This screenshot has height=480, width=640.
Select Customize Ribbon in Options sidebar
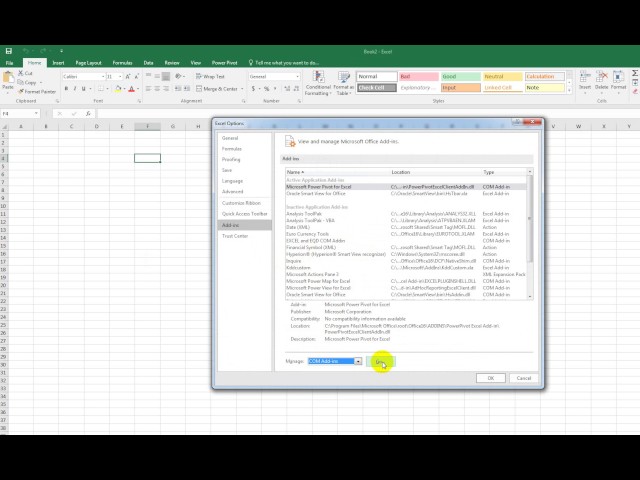tap(241, 203)
